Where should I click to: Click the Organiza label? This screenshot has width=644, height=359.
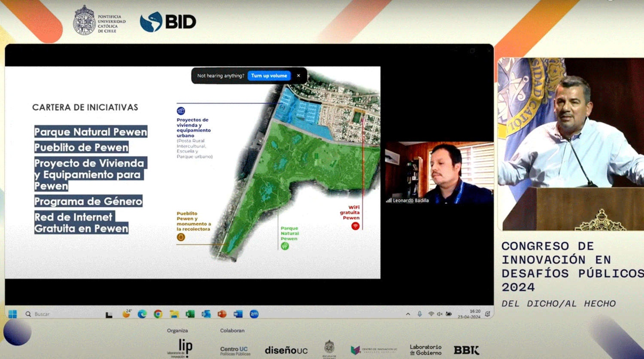pos(177,331)
